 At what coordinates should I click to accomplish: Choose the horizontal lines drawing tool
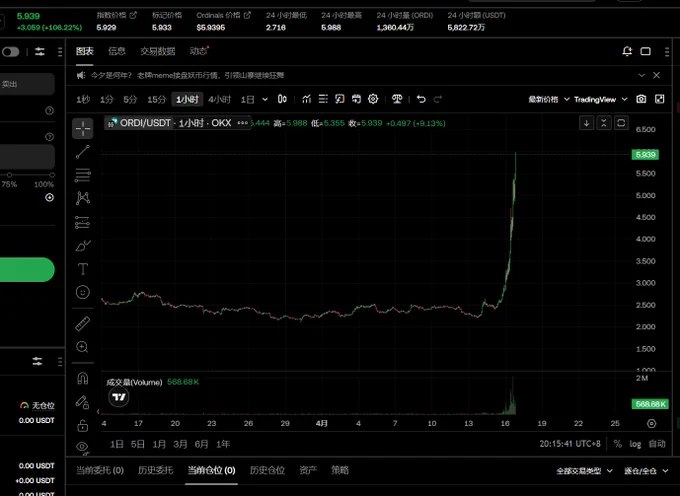pyautogui.click(x=82, y=175)
